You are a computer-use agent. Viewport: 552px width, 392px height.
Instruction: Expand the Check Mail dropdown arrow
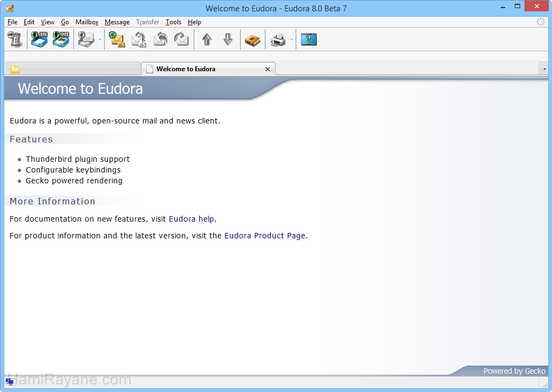coord(100,40)
